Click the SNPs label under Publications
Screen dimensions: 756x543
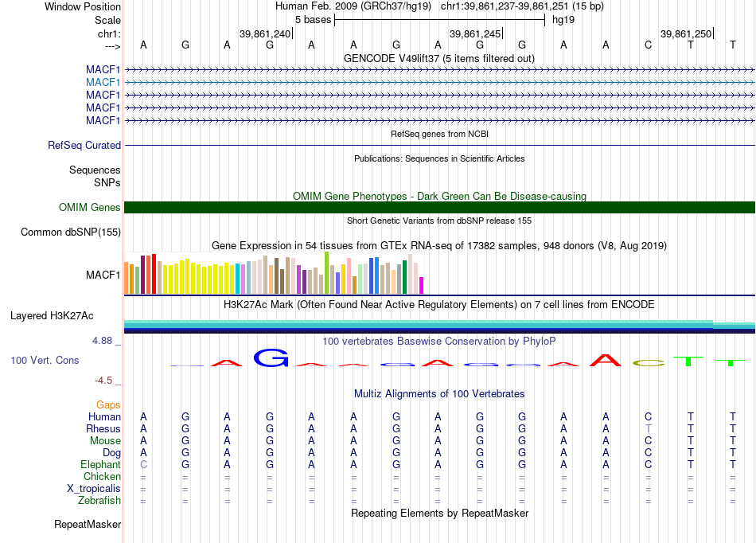pyautogui.click(x=107, y=183)
